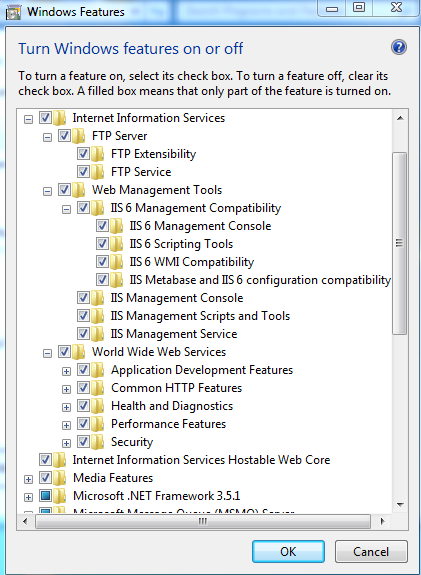The width and height of the screenshot is (421, 575).
Task: Toggle the Microsoft .NET Framework 3.5.1 checkbox
Action: pyautogui.click(x=45, y=495)
